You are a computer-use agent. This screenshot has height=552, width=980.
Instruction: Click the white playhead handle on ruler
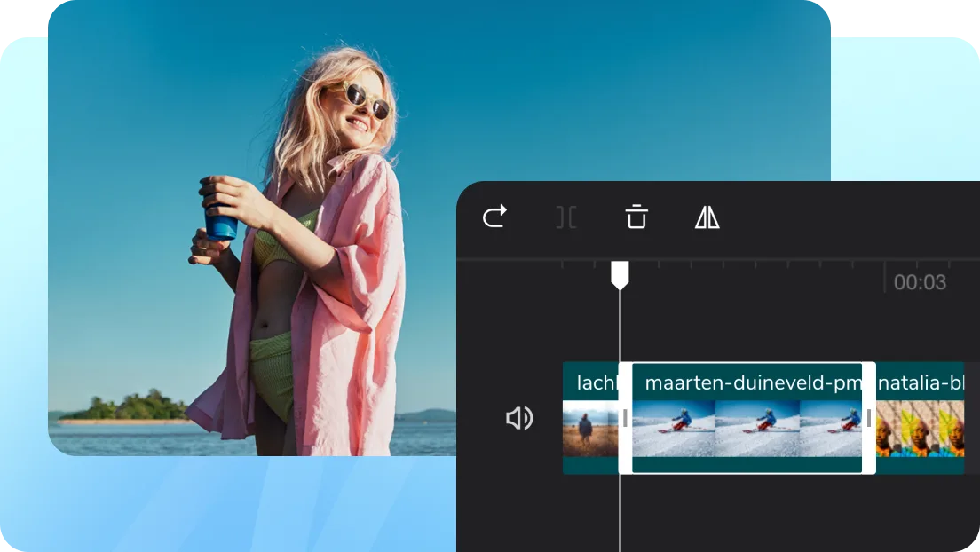(620, 274)
